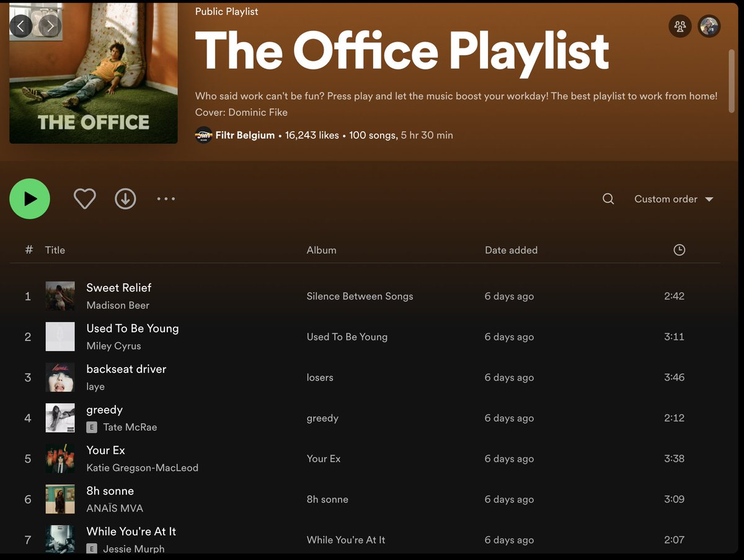Click the Used To Be Young thumbnail
744x560 pixels.
tap(60, 337)
